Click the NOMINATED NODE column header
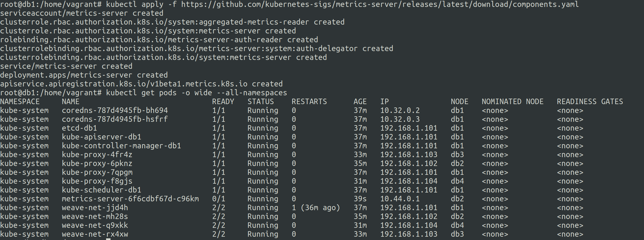The height and width of the screenshot is (240, 644). 512,102
